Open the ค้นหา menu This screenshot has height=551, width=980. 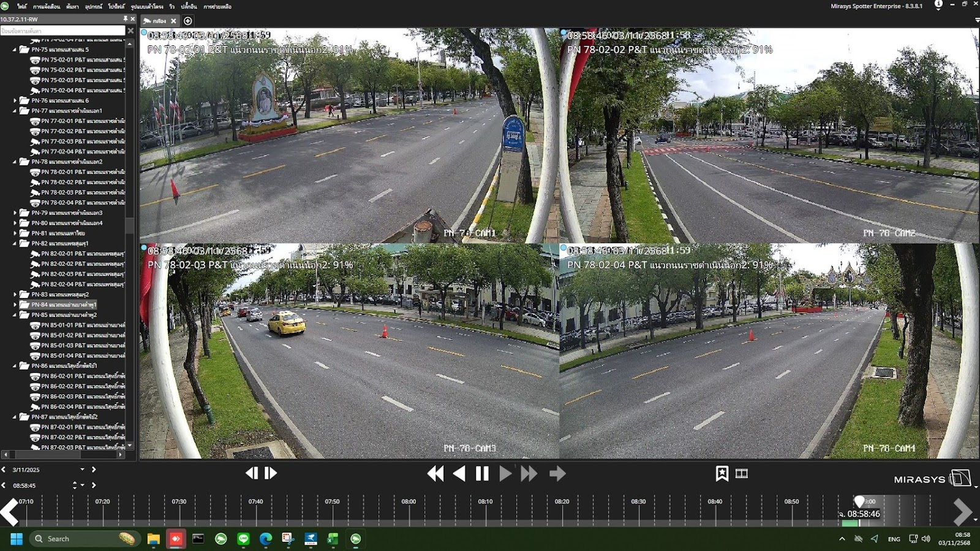point(72,6)
